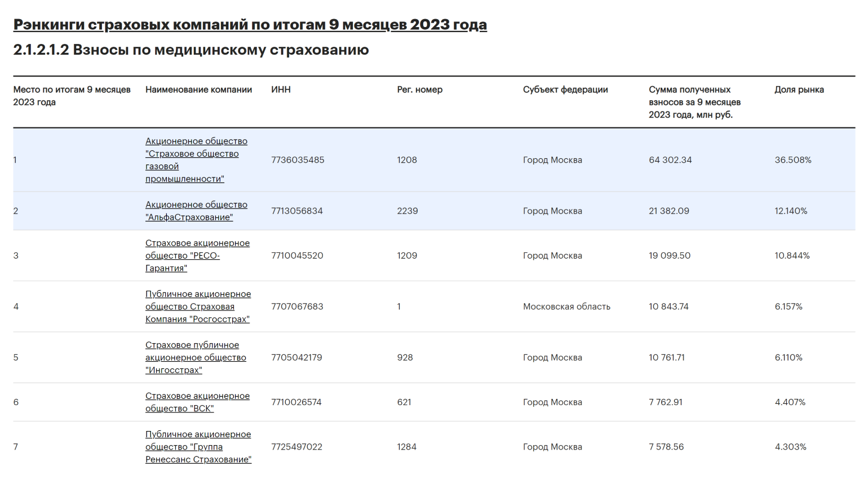The height and width of the screenshot is (489, 868).
Task: Select the INN value 7736035485
Action: click(298, 160)
